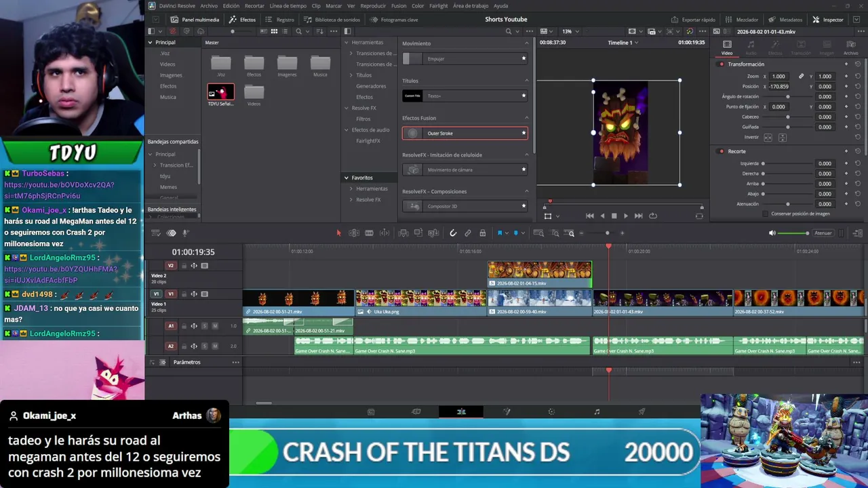868x488 pixels.
Task: Collapse the Movimiento effects group
Action: [x=526, y=43]
